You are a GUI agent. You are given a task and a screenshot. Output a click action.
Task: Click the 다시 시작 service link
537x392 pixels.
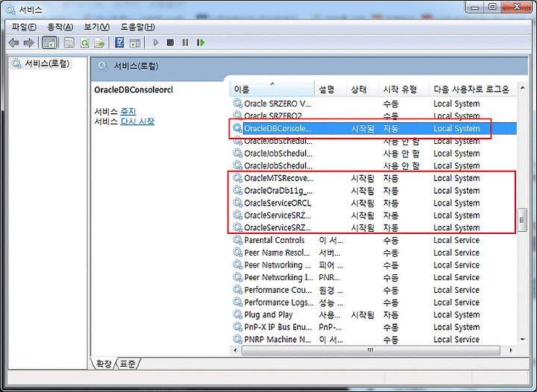[x=137, y=121]
